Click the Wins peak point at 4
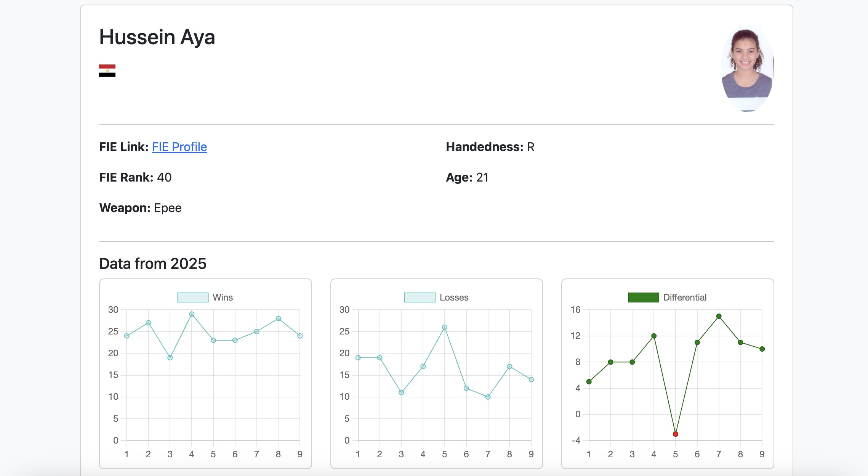Screen dimensions: 868x476 click(x=192, y=314)
